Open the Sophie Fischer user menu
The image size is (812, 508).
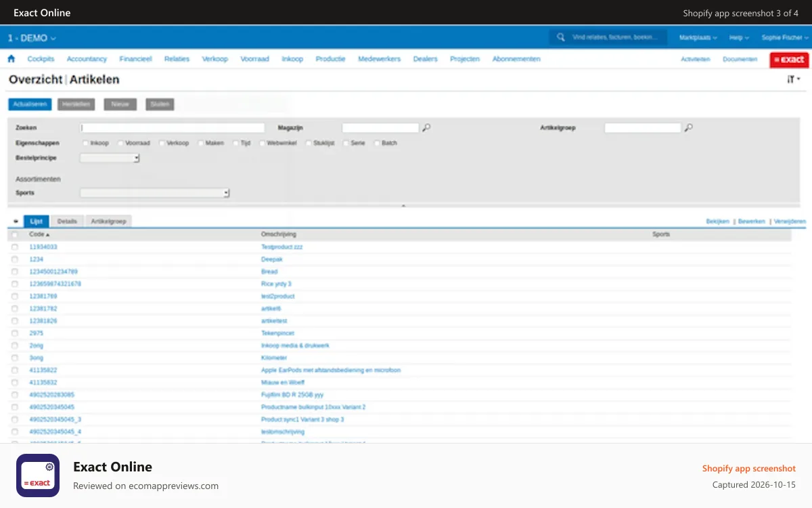pyautogui.click(x=784, y=38)
